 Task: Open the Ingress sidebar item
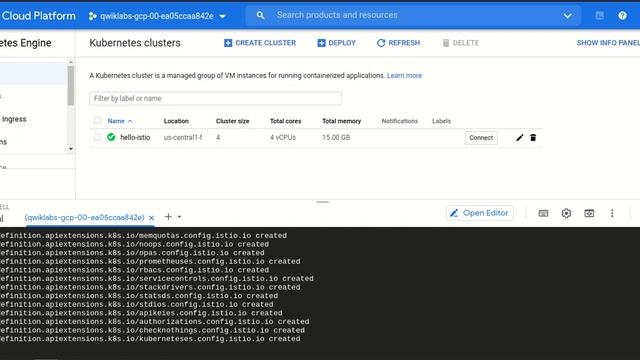pos(14,119)
